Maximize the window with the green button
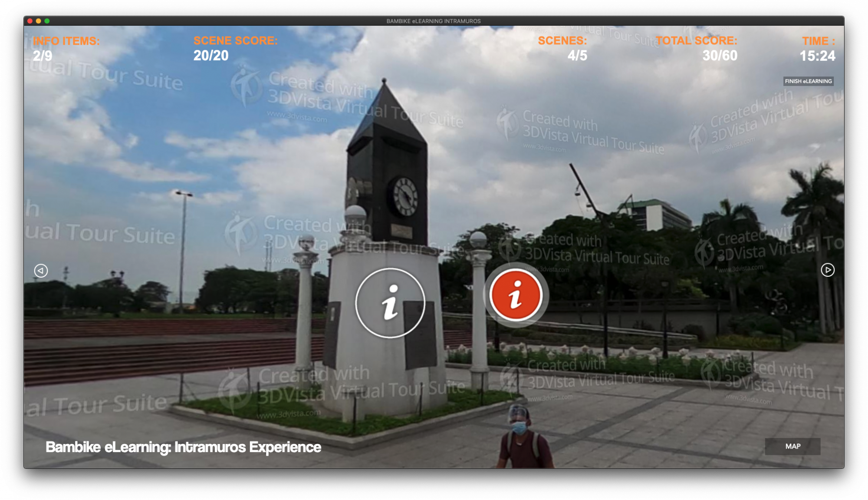The image size is (868, 500). pos(47,21)
